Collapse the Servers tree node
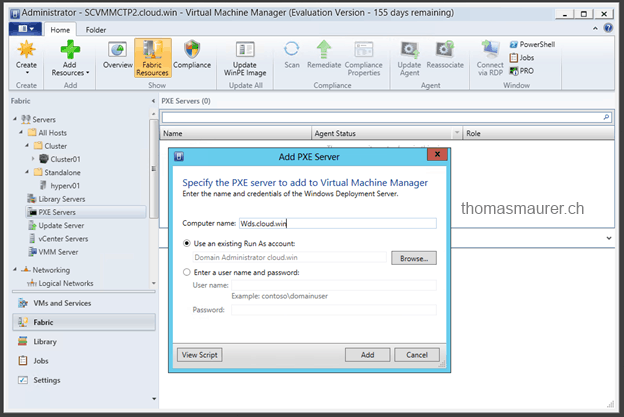Screen dimensions: 624x417 point(15,119)
